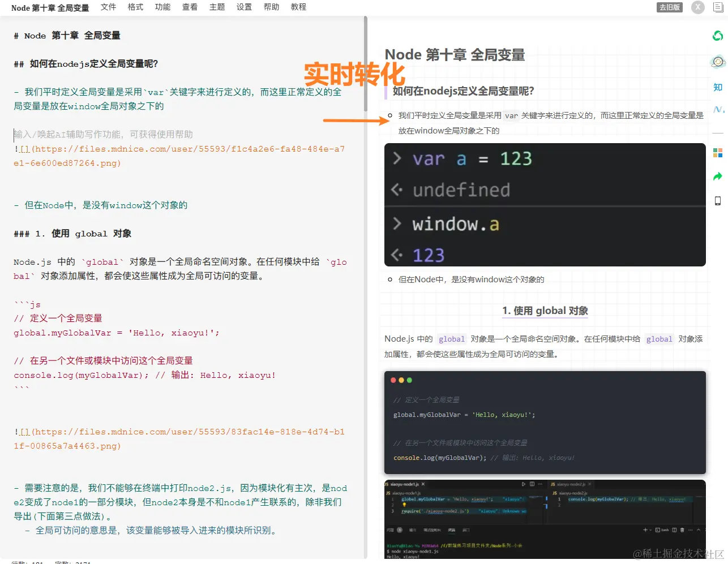
Task: Click the editor's vertical scrollbar
Action: [x=366, y=63]
